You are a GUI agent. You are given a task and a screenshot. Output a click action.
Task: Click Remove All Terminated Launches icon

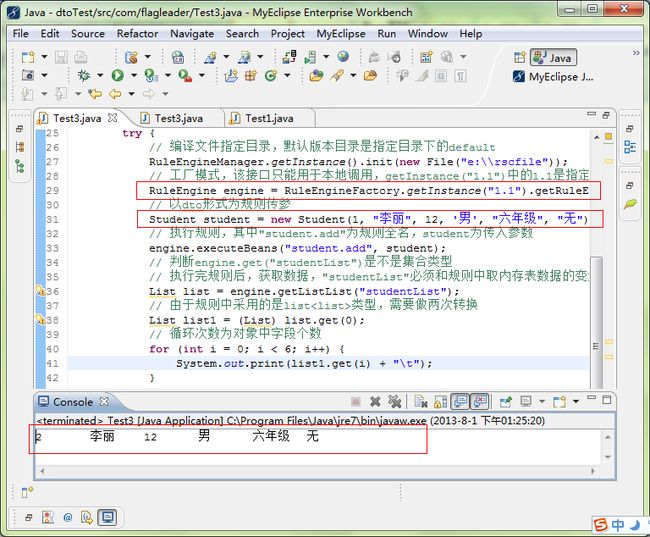coord(394,401)
